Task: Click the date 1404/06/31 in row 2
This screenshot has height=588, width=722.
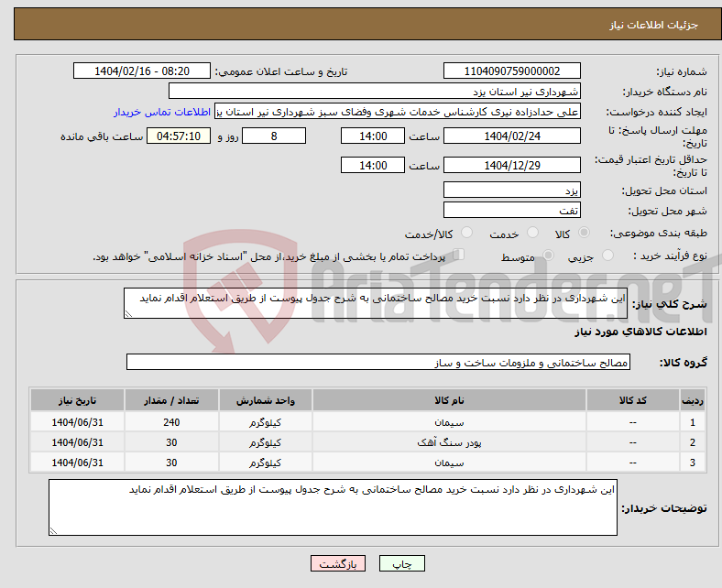Action: tap(77, 442)
